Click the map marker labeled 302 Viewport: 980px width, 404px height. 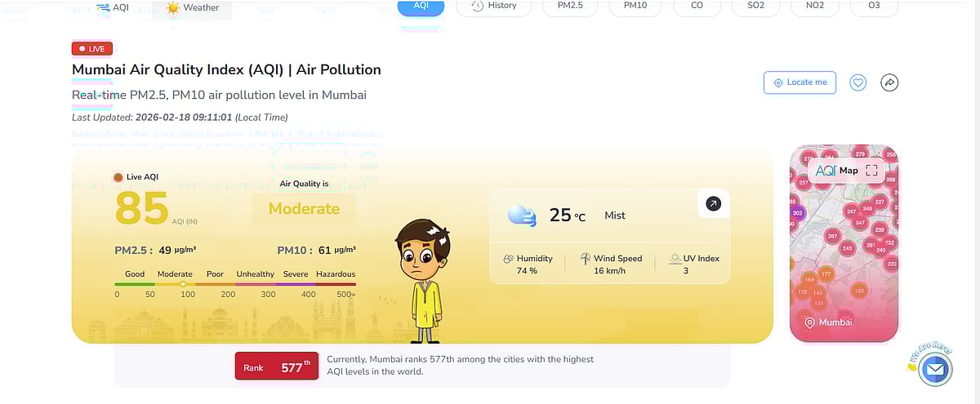(798, 213)
